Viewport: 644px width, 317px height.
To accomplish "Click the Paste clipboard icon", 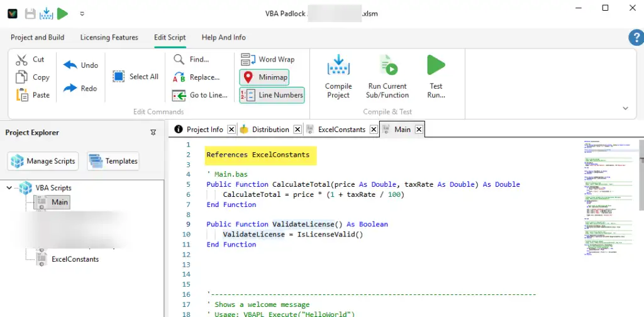I will pos(22,95).
